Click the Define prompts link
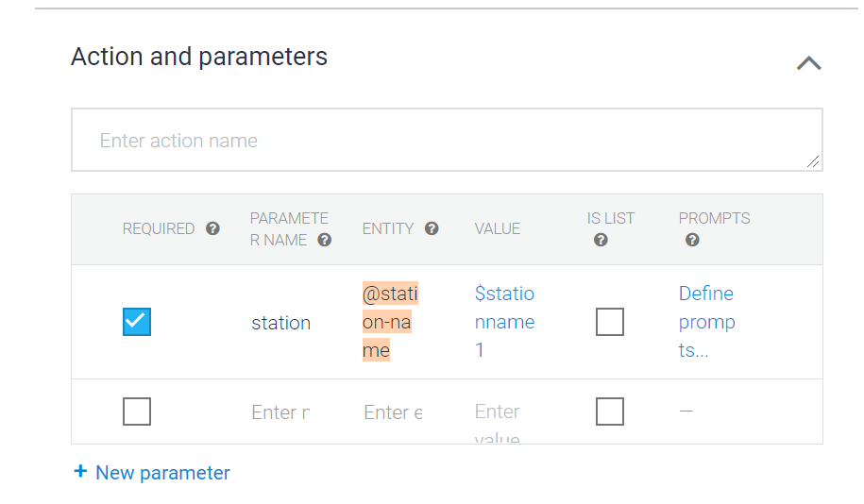The height and width of the screenshot is (504, 864). (706, 322)
